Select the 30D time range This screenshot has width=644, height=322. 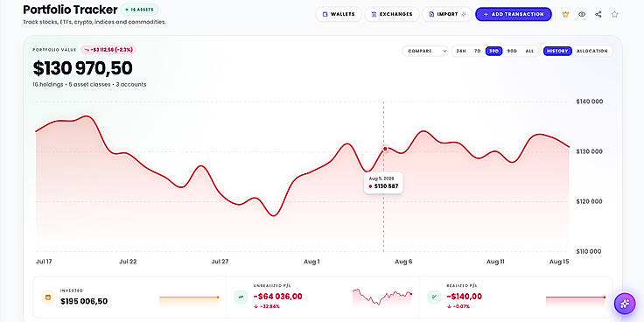coord(494,51)
